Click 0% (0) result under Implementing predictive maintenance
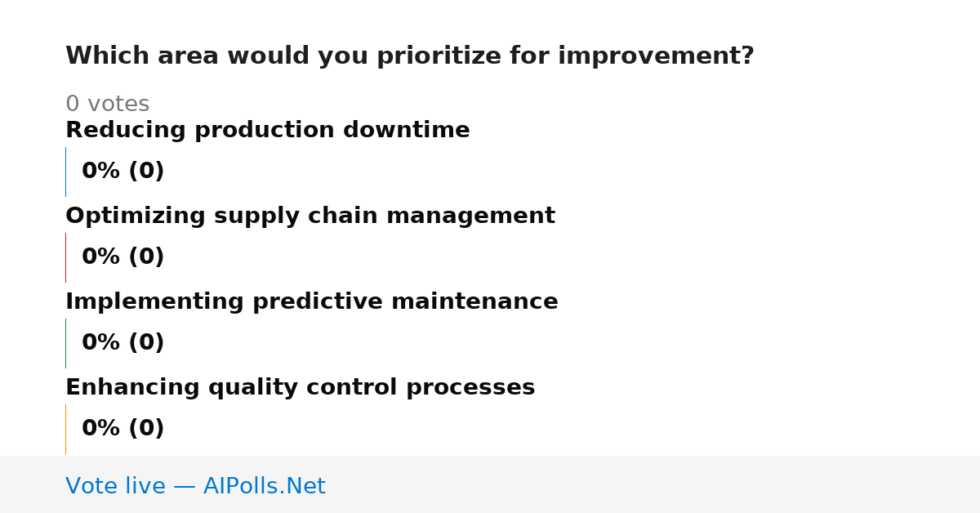Viewport: 980px width, 513px height. point(123,343)
